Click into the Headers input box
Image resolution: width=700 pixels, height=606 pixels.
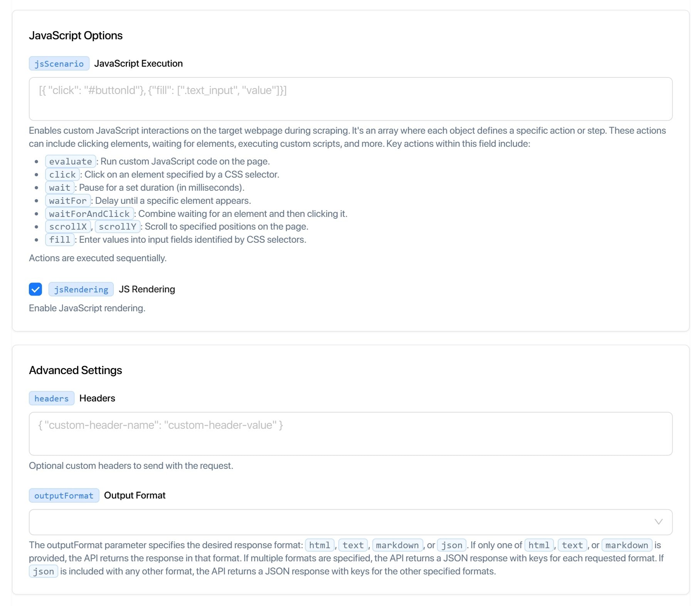point(350,434)
